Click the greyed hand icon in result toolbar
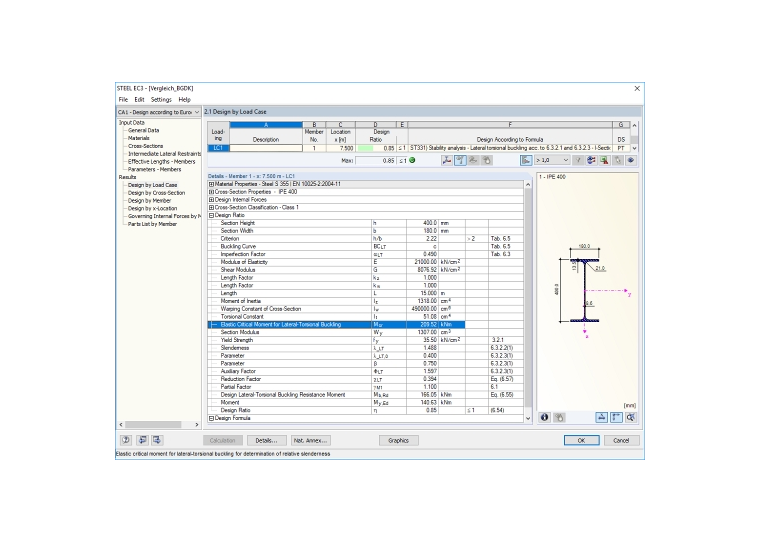The height and width of the screenshot is (542, 760). pyautogui.click(x=487, y=160)
